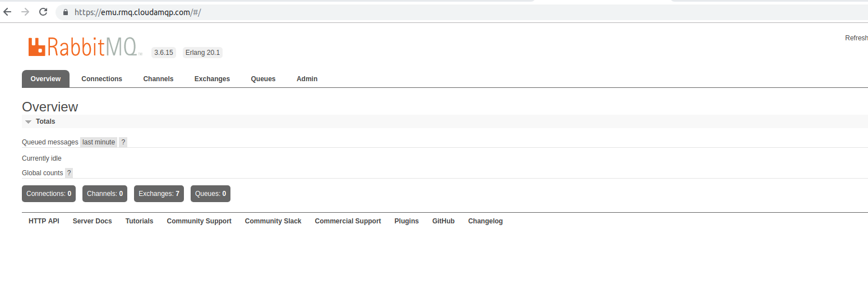868x304 pixels.
Task: Open the Changelog link
Action: pyautogui.click(x=486, y=221)
